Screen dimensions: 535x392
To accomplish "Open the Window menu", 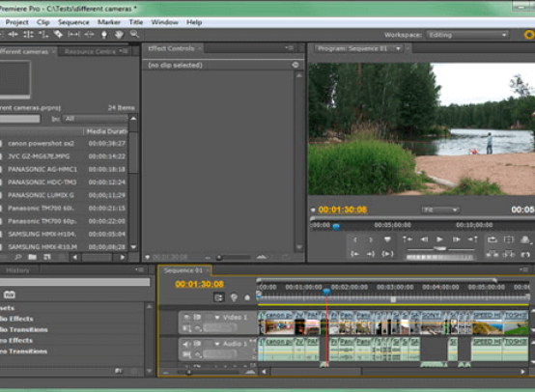I will 164,22.
